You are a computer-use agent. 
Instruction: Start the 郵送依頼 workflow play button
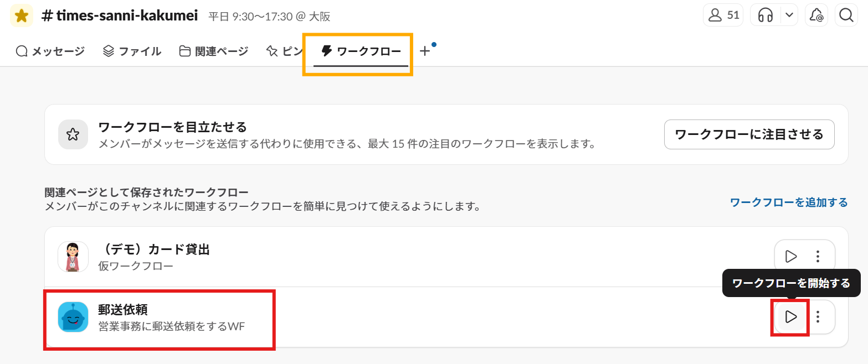coord(791,317)
